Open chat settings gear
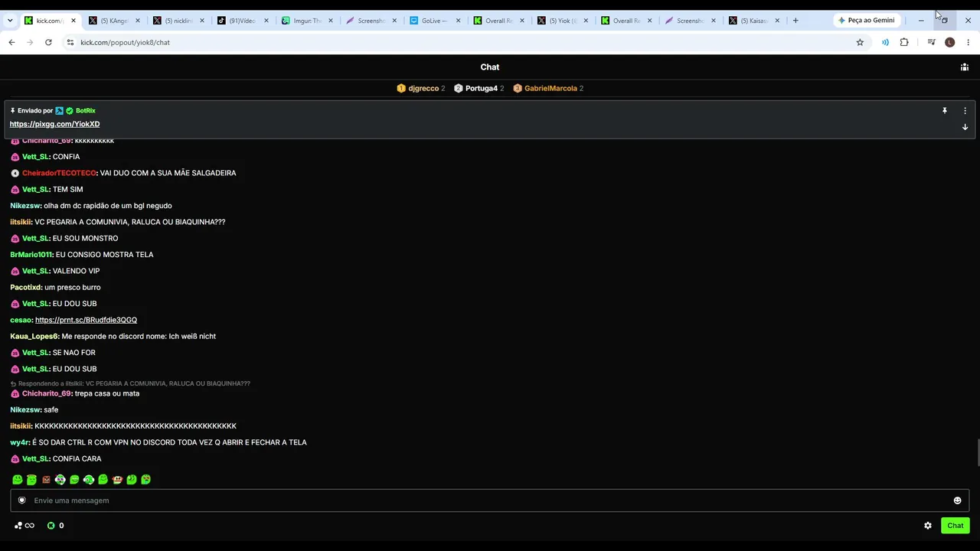980x551 pixels. coord(928,526)
